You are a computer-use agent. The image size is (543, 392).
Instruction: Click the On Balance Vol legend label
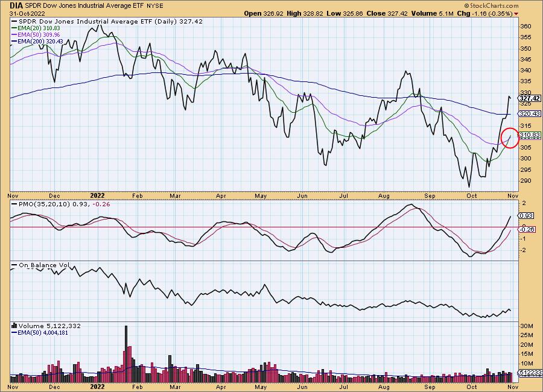(x=43, y=265)
